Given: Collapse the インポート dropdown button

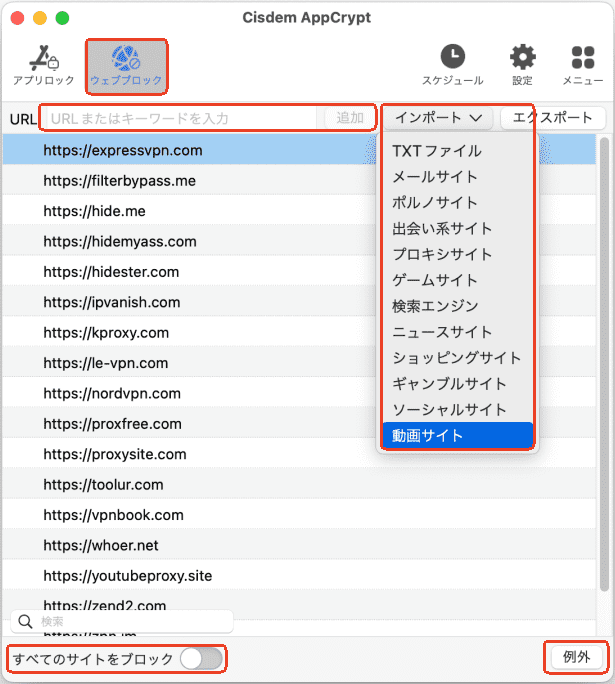Looking at the screenshot, I should point(438,118).
